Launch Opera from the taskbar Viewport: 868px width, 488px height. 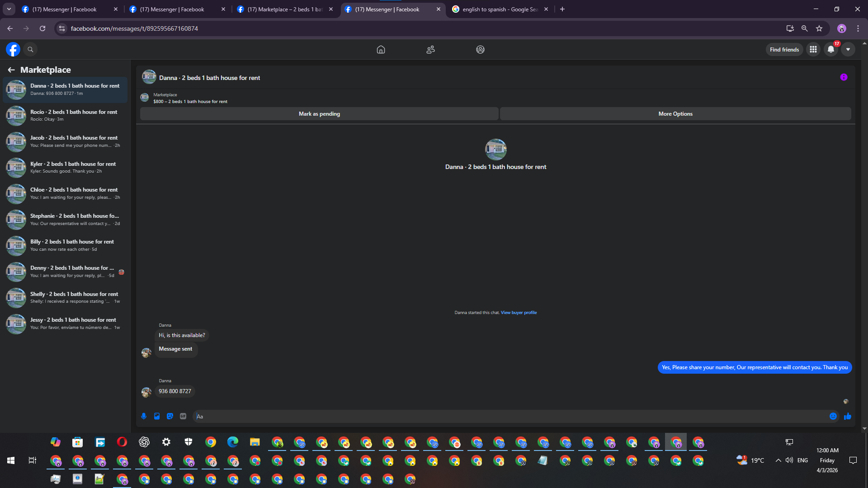click(122, 442)
